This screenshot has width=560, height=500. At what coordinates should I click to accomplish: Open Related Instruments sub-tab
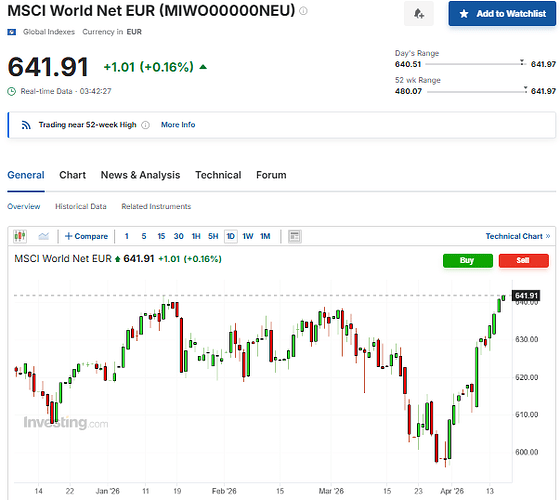(x=156, y=206)
